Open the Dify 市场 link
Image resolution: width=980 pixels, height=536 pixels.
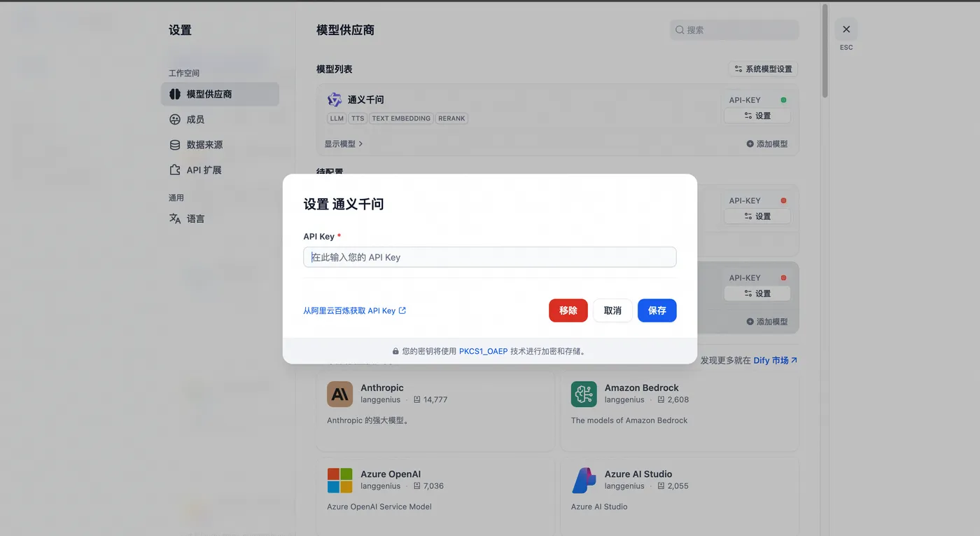point(776,360)
